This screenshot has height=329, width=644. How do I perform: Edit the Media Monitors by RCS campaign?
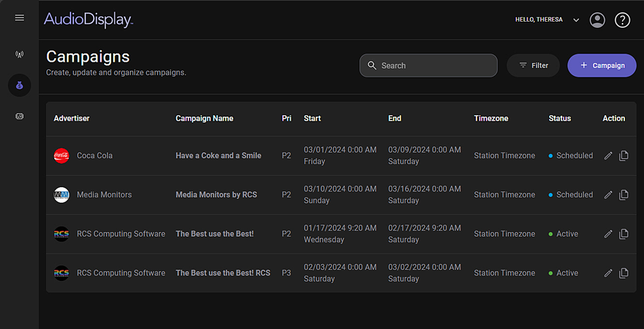coord(608,195)
